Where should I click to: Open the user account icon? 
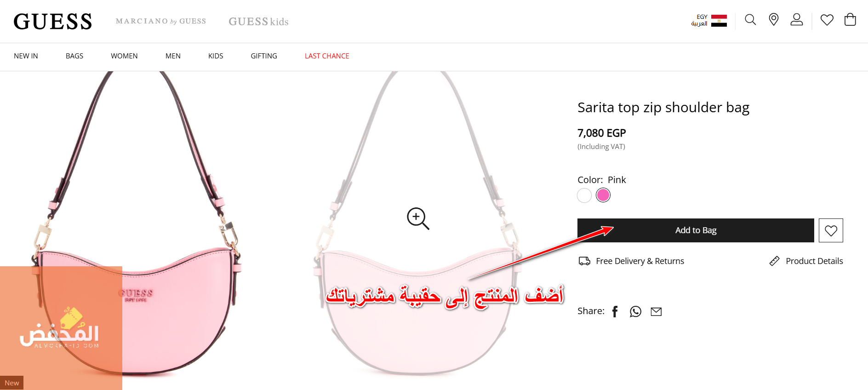click(797, 20)
